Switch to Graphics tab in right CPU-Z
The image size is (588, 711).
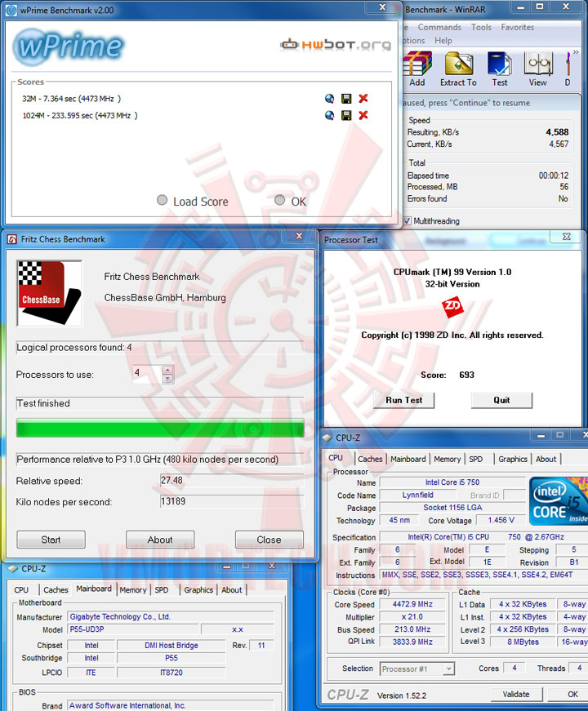513,459
